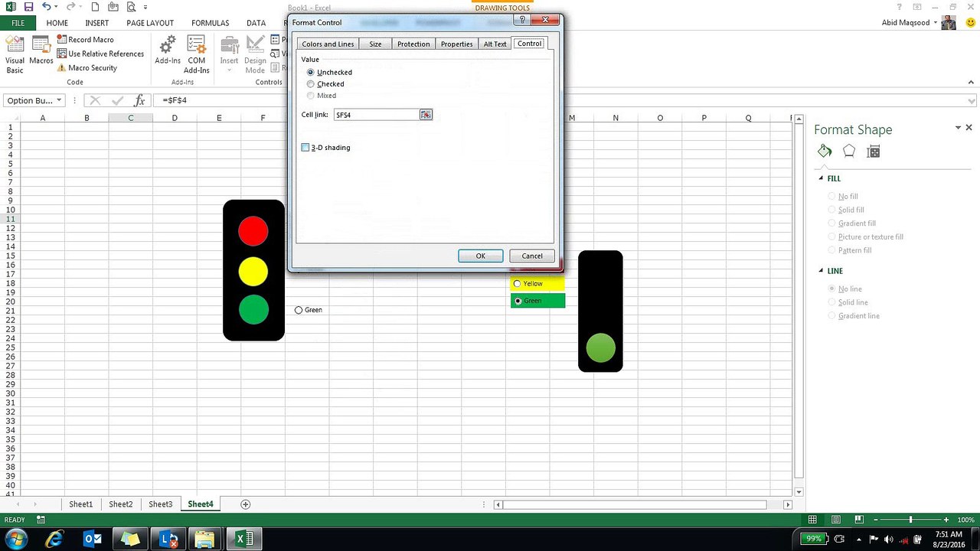
Task: Customize Quick Access Toolbar dropdown
Action: point(145,7)
